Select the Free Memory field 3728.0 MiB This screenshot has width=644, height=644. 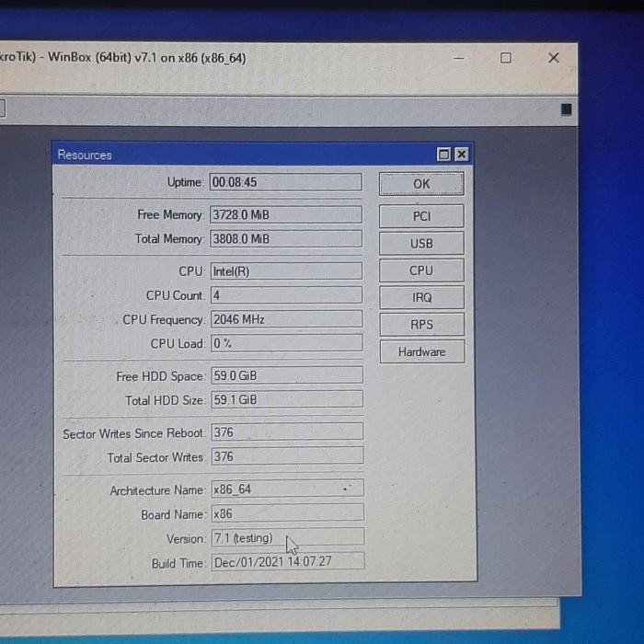[x=286, y=214]
